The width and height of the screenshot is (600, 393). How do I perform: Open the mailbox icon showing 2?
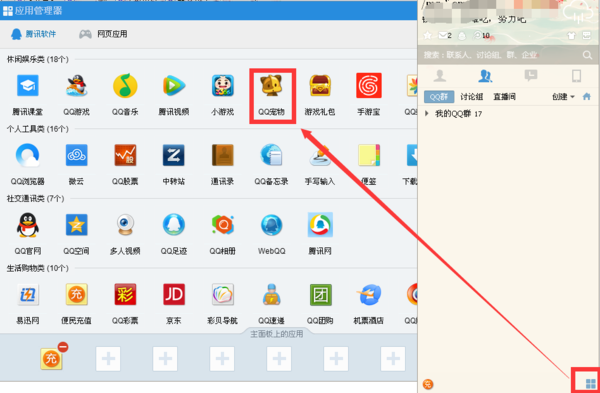tap(445, 36)
